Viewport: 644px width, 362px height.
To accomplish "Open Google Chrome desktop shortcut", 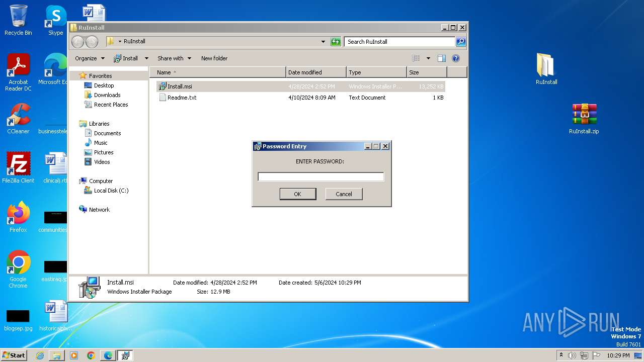I will point(18,269).
